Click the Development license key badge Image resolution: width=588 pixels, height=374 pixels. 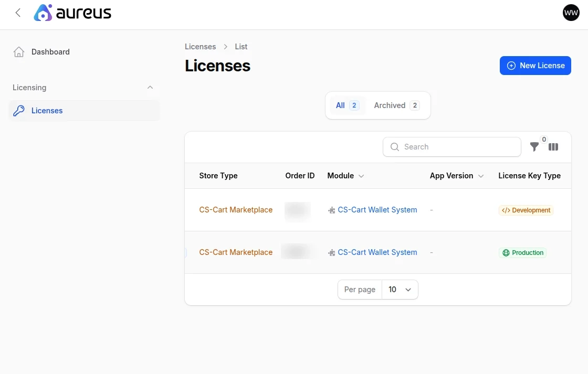[526, 210]
